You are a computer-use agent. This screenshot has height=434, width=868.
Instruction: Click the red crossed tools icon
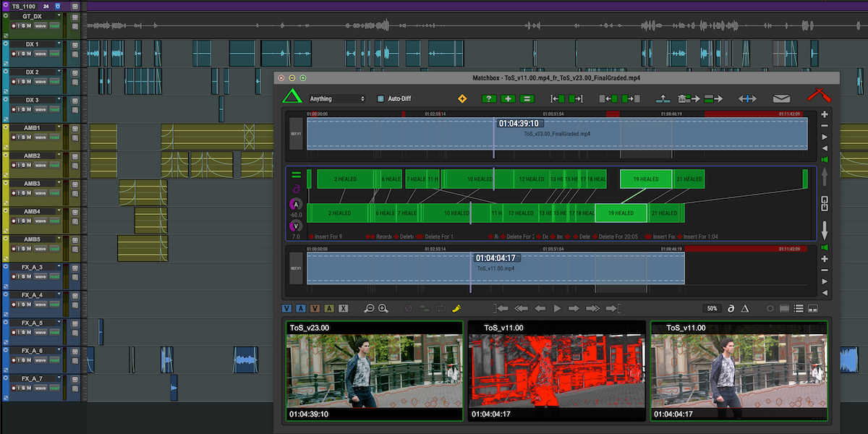(x=820, y=95)
